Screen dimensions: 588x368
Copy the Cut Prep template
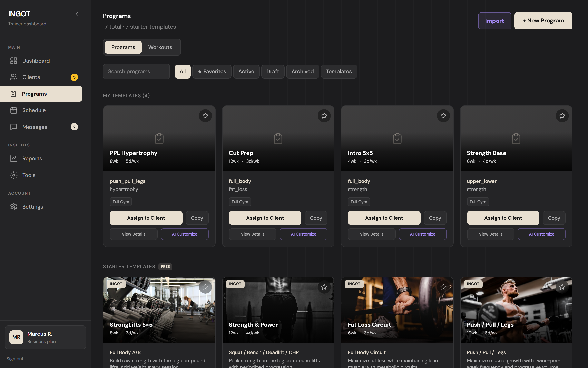tap(316, 218)
